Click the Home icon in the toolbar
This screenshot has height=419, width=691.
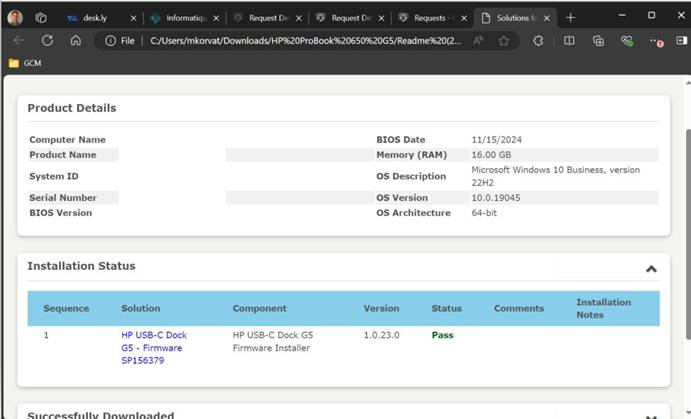76,41
